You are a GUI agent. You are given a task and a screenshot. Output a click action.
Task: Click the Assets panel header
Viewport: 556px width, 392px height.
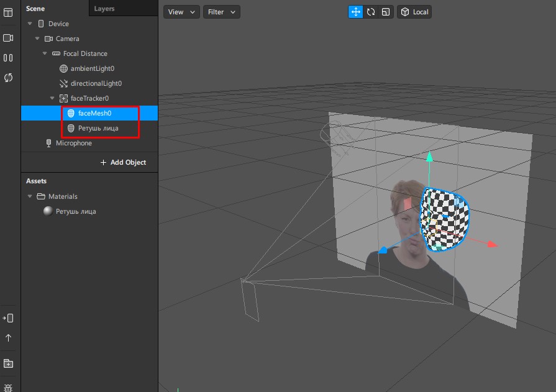click(36, 181)
